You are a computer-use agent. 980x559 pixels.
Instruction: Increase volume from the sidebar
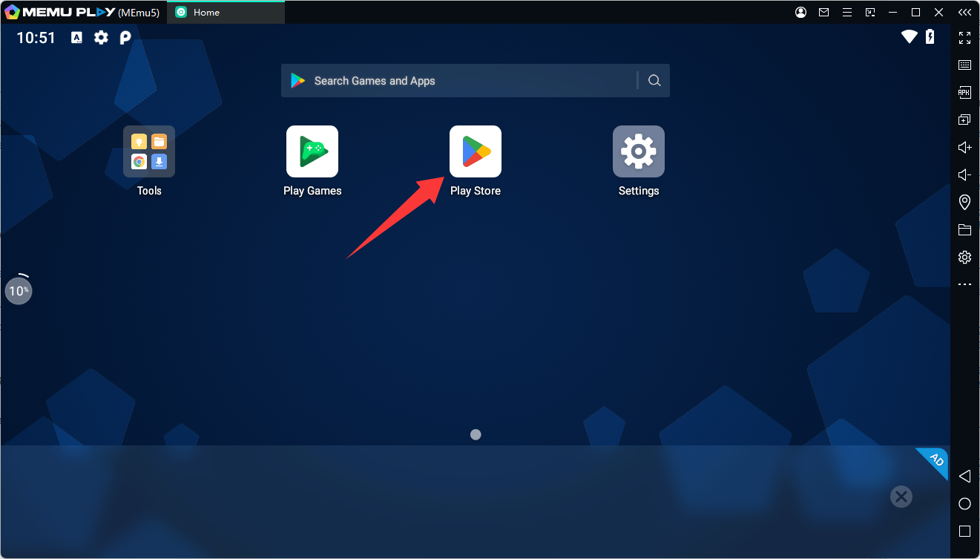tap(964, 147)
